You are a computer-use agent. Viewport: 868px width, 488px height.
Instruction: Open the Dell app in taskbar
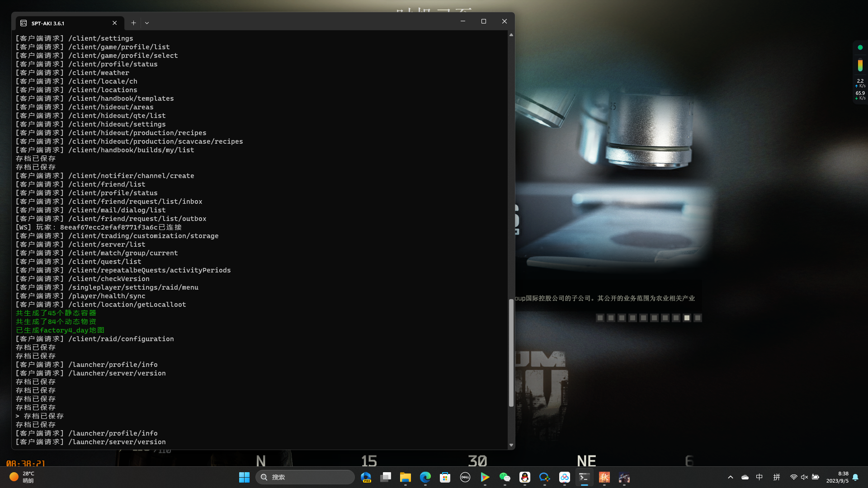click(x=465, y=477)
